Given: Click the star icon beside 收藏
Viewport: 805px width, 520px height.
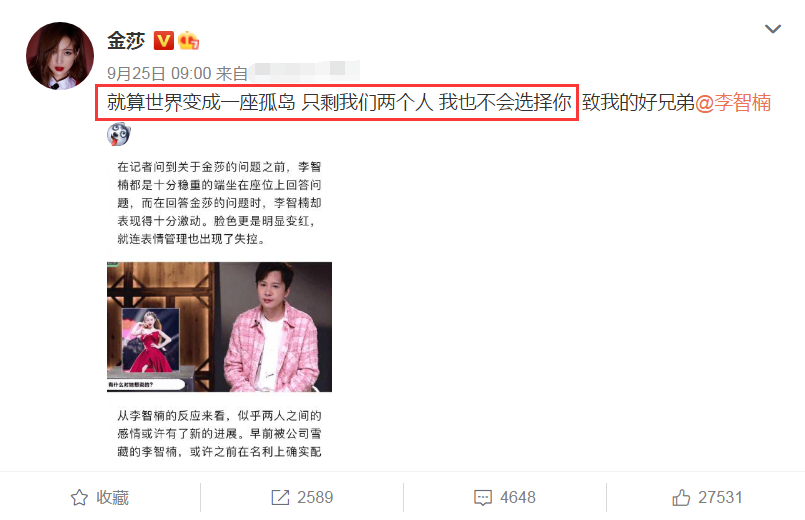Looking at the screenshot, I should click(79, 497).
